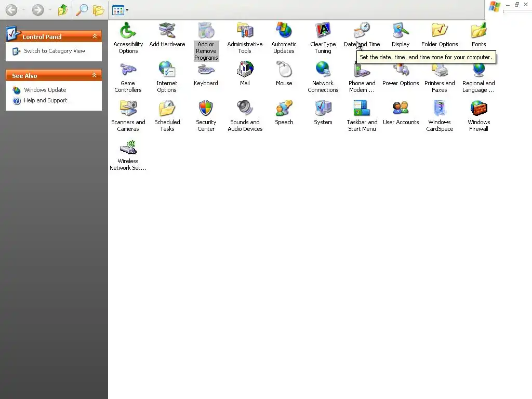Open the Fonts folder
This screenshot has width=532, height=399.
point(478,35)
